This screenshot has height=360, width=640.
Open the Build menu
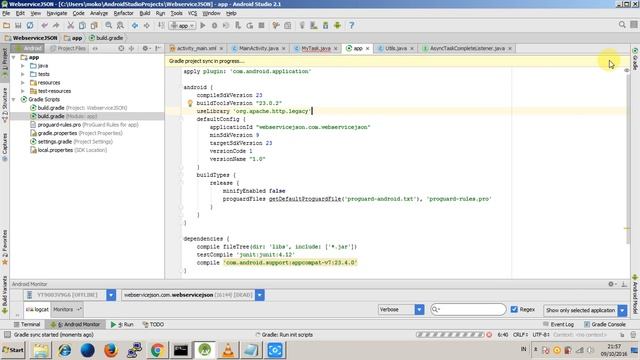click(145, 13)
